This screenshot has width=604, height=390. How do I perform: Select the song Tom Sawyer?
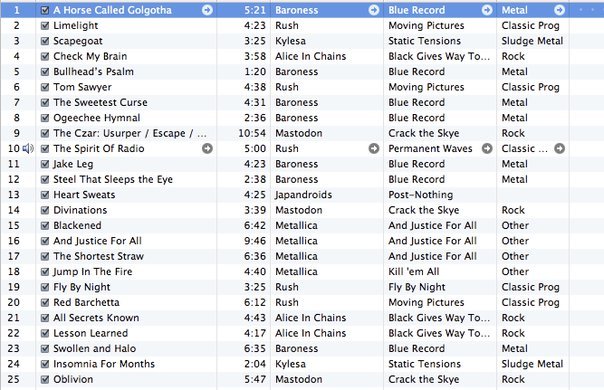click(82, 87)
